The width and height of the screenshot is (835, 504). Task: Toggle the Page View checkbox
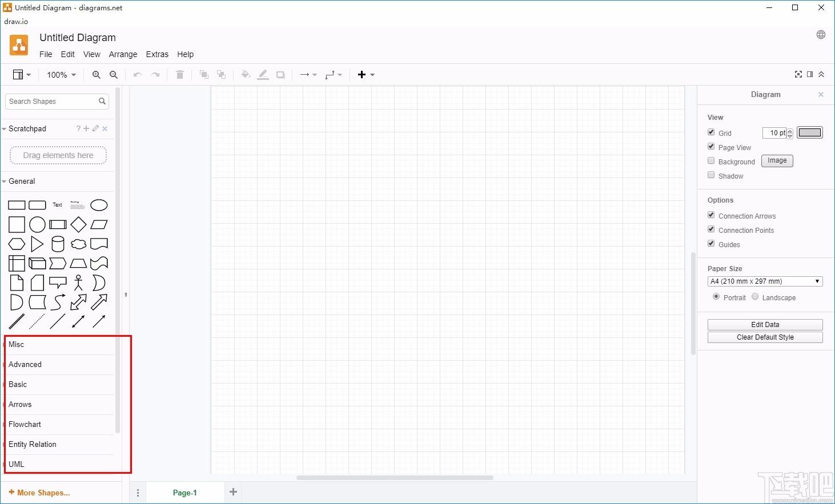711,146
